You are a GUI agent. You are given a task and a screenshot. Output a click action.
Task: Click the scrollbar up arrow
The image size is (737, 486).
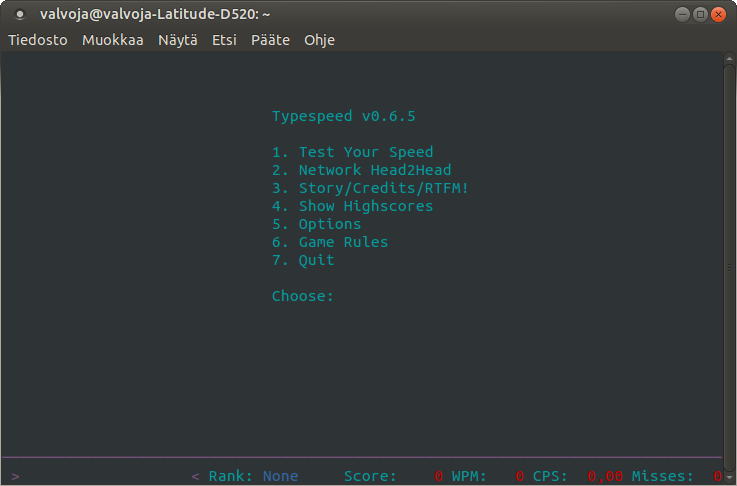tap(728, 59)
